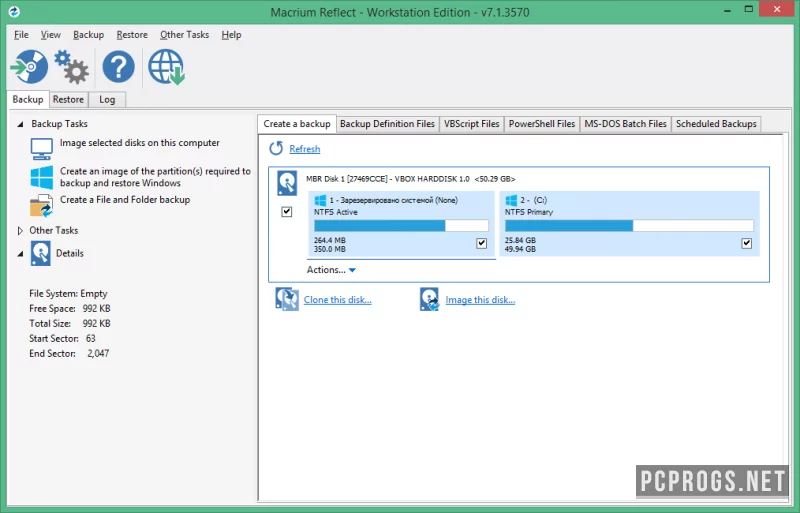Click the Backup Tasks heading
This screenshot has height=513, width=800.
click(59, 124)
